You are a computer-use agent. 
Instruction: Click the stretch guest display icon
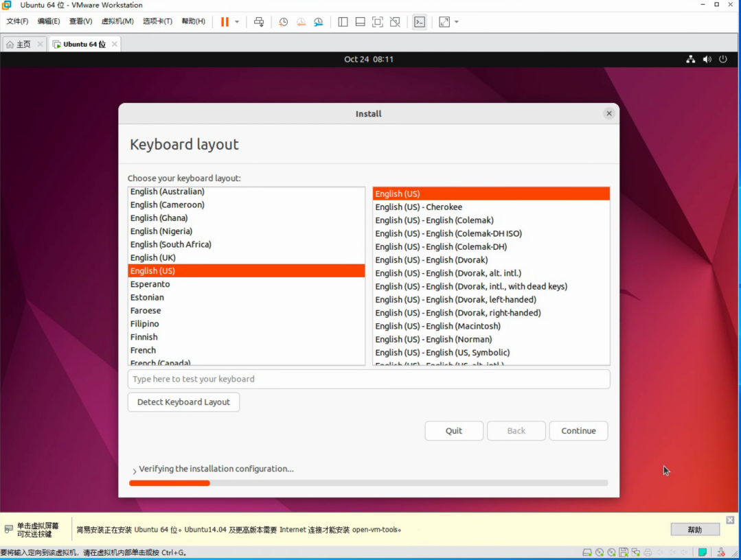coord(444,22)
